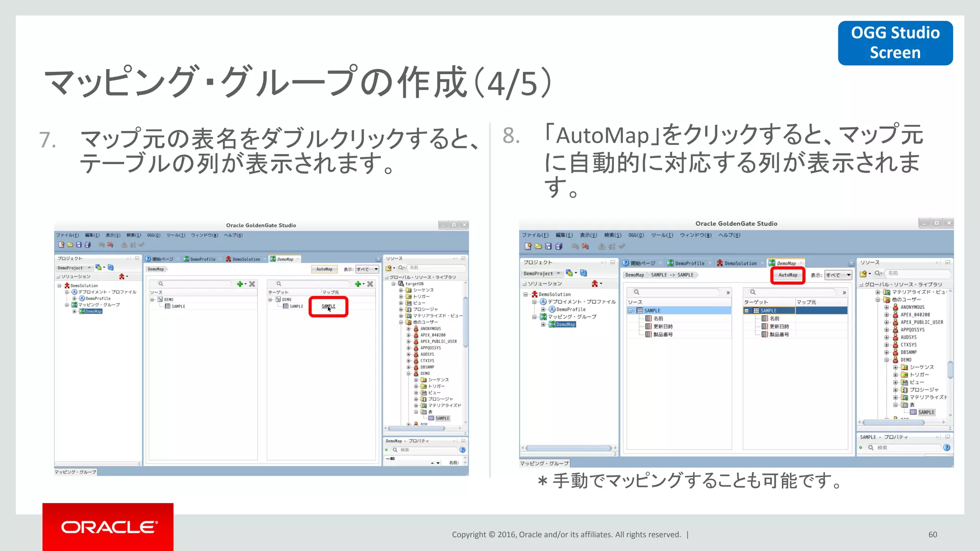
Task: Click the X delete icon in left window source pane
Action: tap(252, 284)
